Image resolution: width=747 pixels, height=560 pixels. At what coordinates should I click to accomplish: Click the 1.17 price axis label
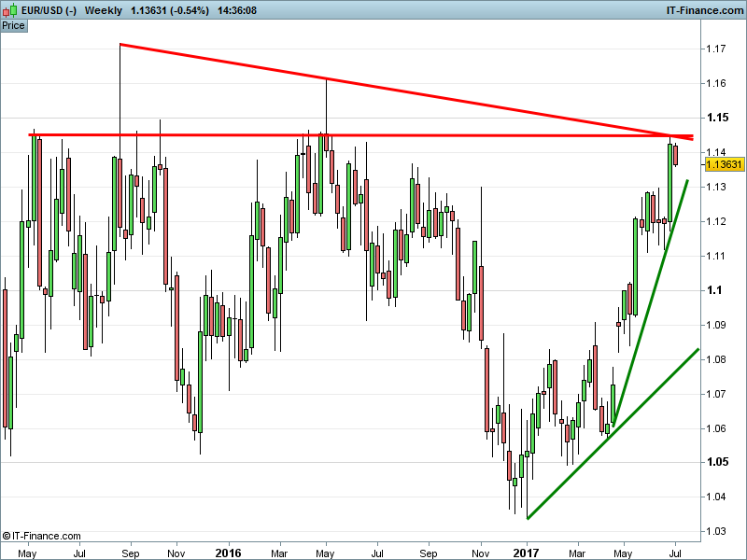pos(716,49)
